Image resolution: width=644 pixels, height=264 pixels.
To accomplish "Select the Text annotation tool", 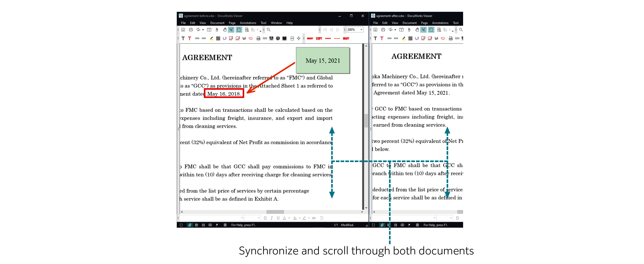I will [183, 38].
